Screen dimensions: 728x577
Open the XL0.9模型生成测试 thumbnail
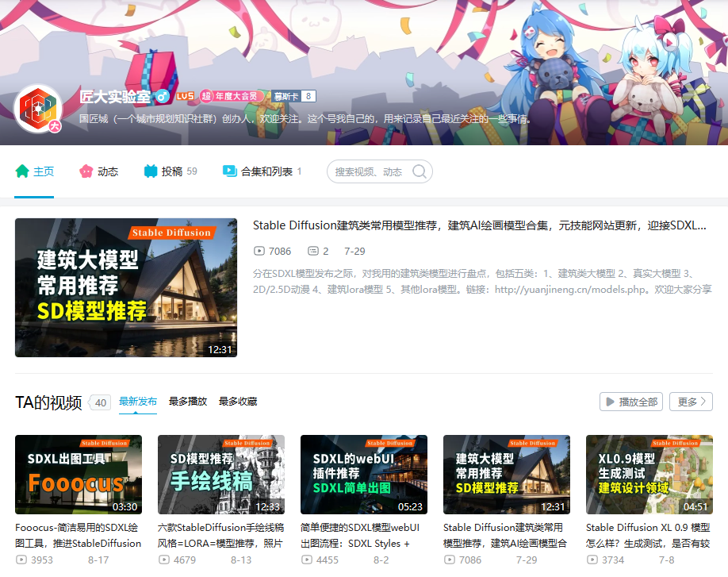(649, 475)
